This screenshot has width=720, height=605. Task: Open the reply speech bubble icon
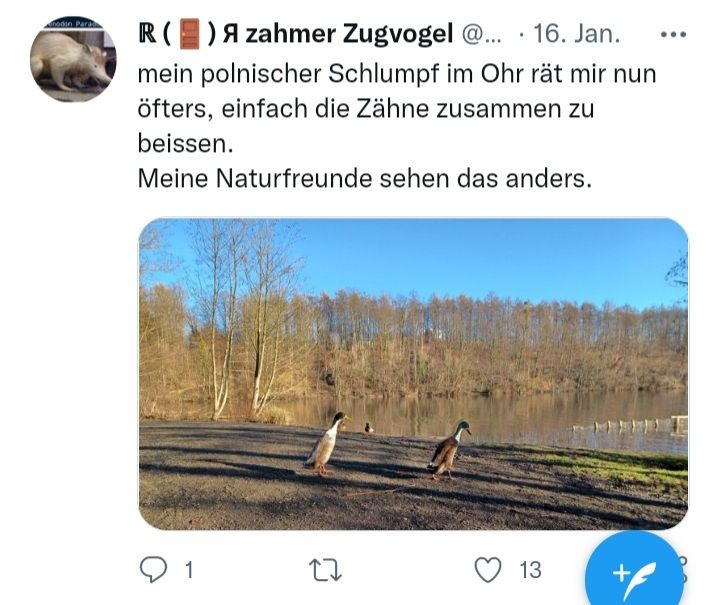click(x=153, y=570)
